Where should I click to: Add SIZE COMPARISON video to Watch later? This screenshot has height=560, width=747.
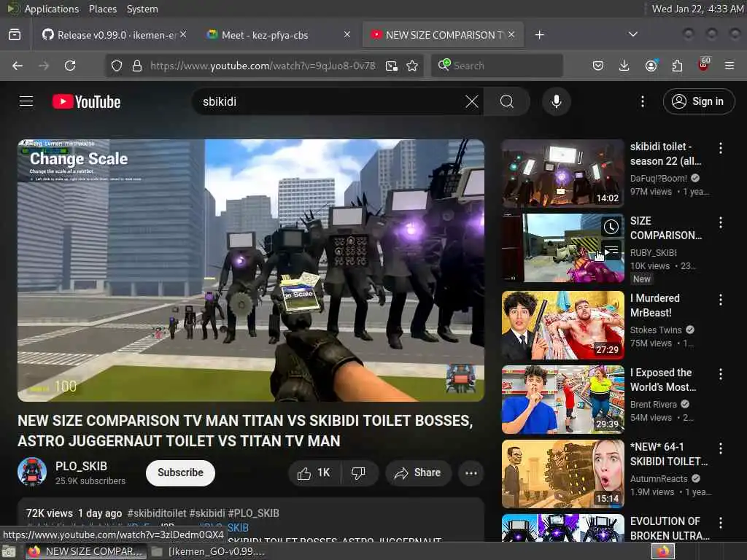point(611,227)
